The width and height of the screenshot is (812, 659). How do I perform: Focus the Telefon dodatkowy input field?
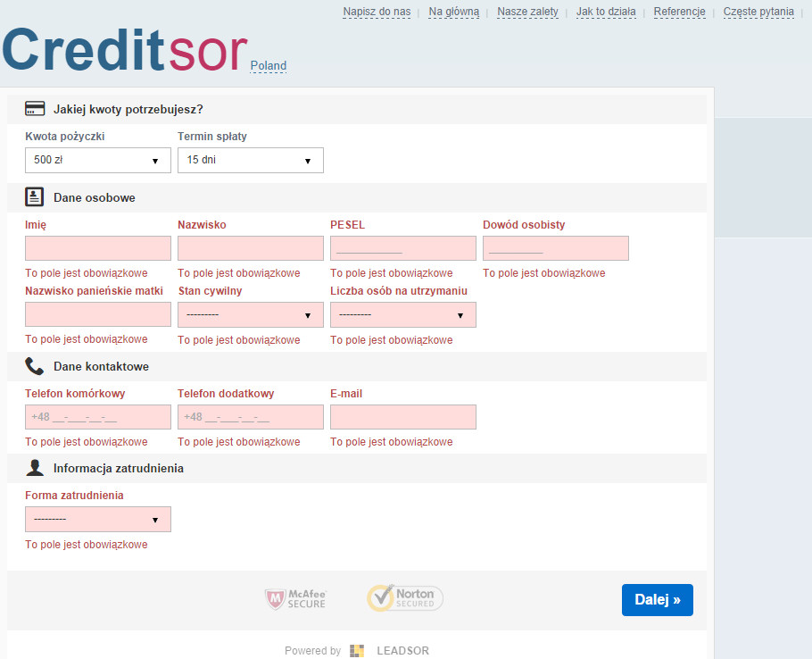point(251,417)
